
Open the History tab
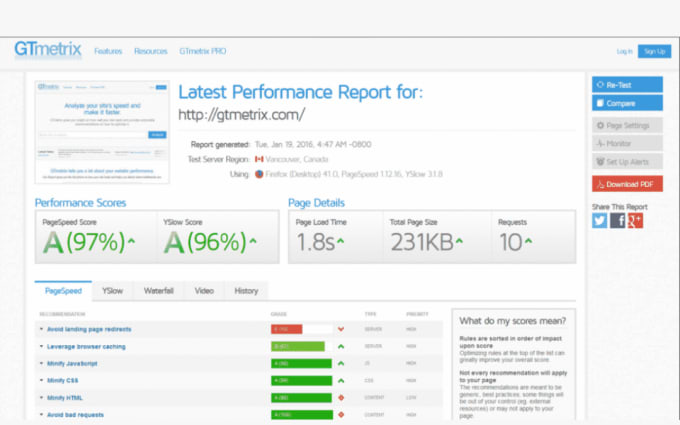point(246,291)
